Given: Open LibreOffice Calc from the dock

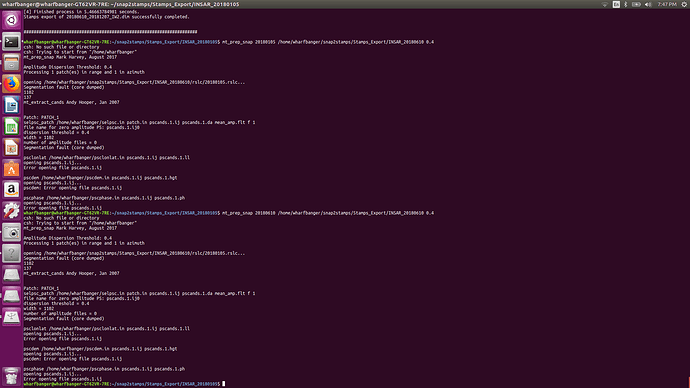Looking at the screenshot, I should pyautogui.click(x=11, y=126).
